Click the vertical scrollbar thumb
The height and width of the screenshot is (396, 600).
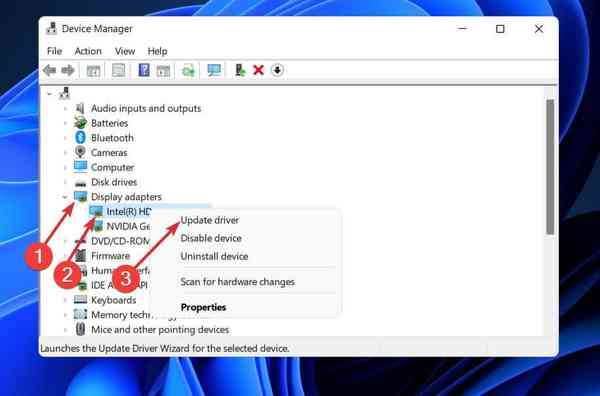coord(550,167)
